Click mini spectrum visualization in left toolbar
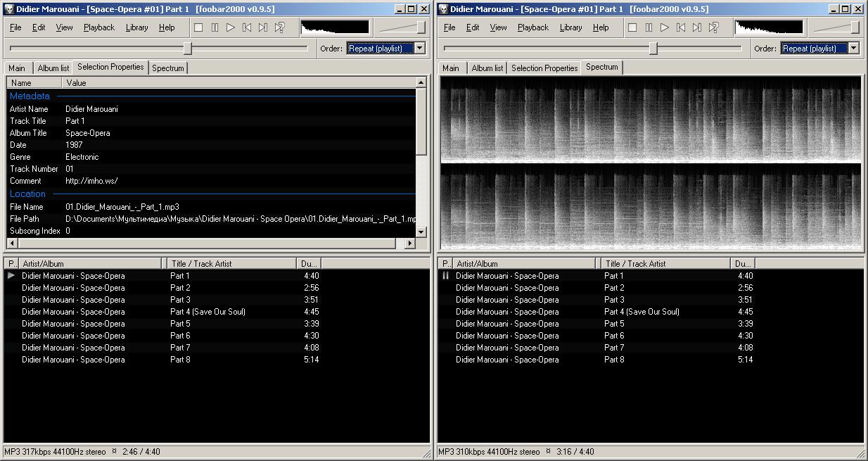868x461 pixels. tap(335, 27)
